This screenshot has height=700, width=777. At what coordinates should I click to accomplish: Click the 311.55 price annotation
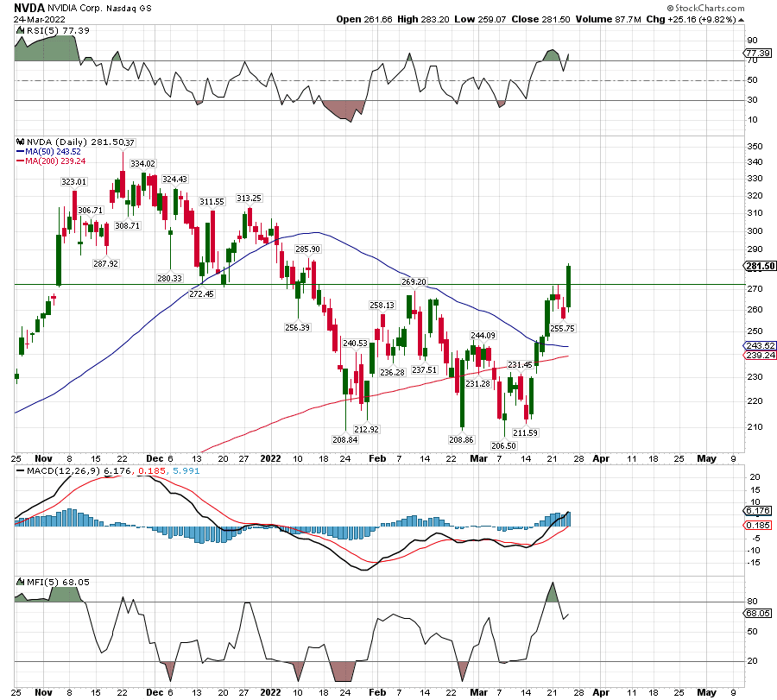tap(212, 202)
